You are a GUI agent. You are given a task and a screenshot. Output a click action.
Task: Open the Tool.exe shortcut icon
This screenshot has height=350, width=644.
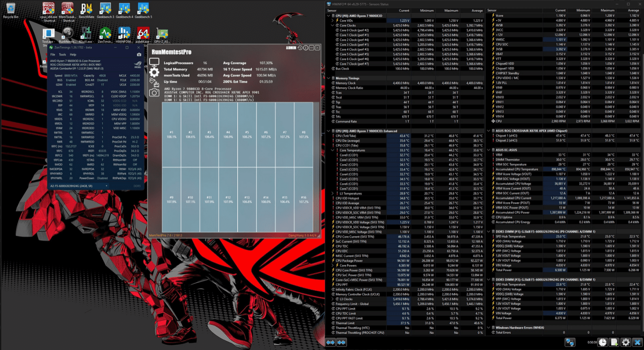coord(48,36)
